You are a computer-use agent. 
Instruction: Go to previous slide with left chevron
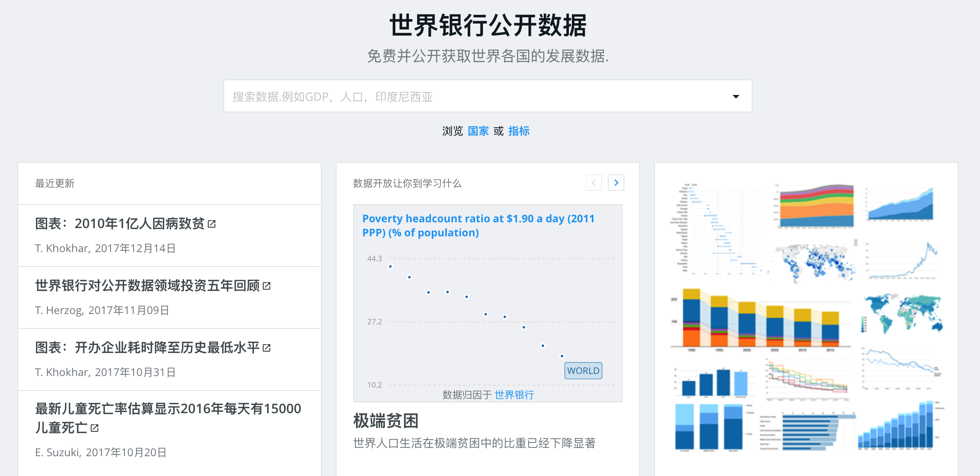coord(593,183)
